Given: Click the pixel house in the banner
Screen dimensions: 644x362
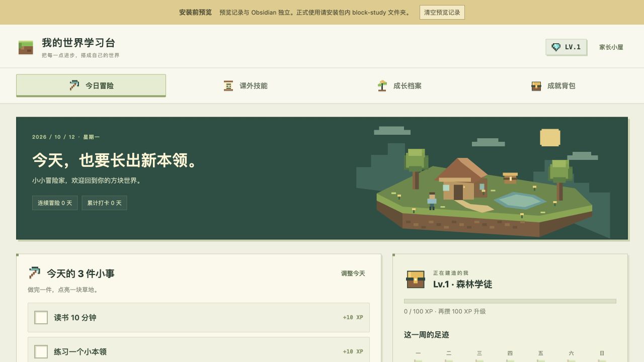Looking at the screenshot, I should pyautogui.click(x=460, y=179).
